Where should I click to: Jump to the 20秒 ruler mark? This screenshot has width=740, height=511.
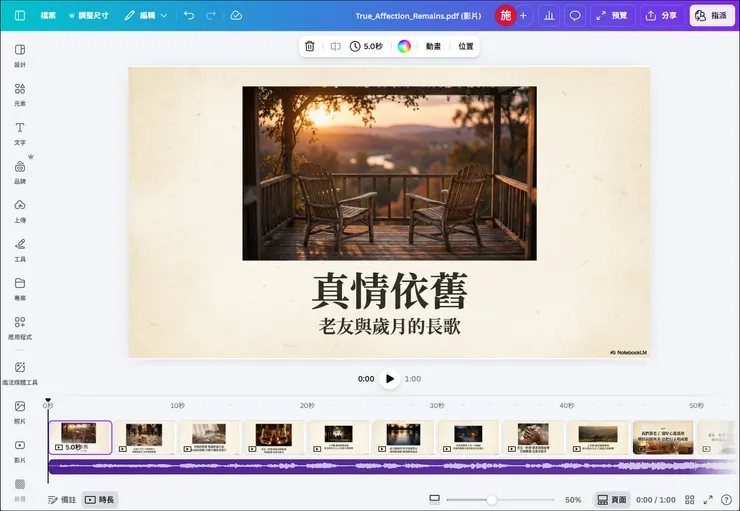click(x=307, y=405)
